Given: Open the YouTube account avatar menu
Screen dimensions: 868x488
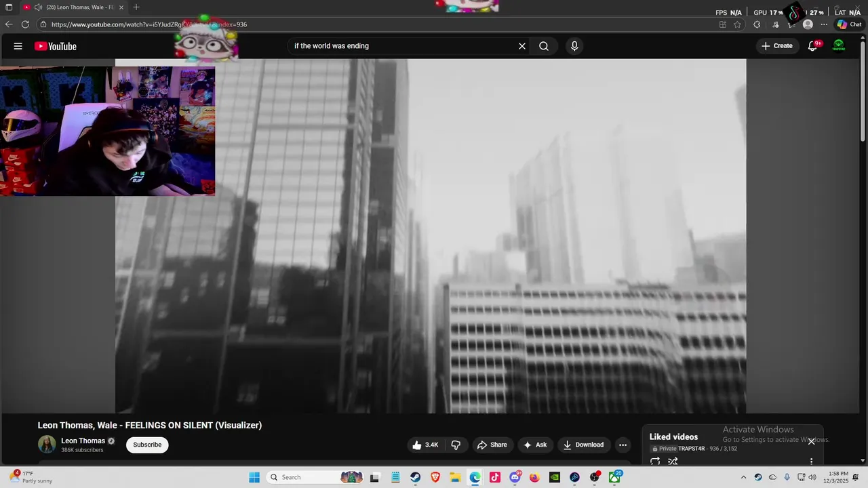Looking at the screenshot, I should (x=839, y=46).
